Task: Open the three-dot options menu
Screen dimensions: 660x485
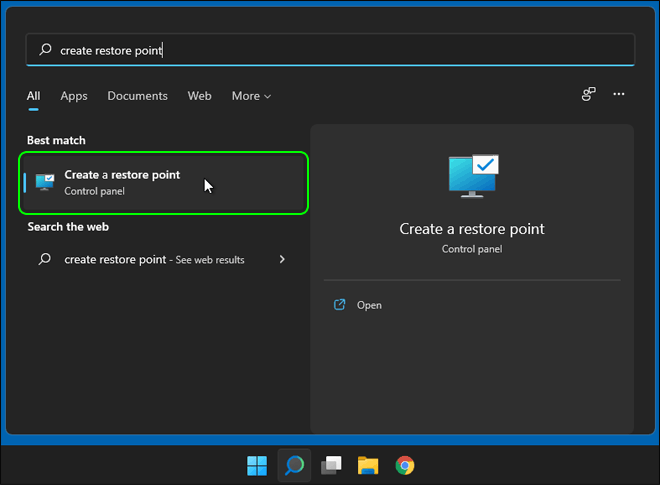Action: point(619,94)
